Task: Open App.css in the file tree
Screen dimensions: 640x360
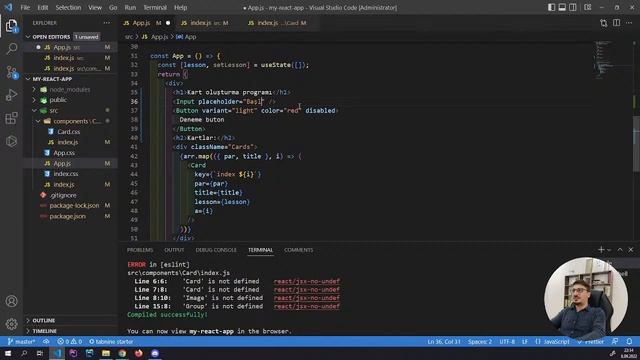Action: pos(64,153)
